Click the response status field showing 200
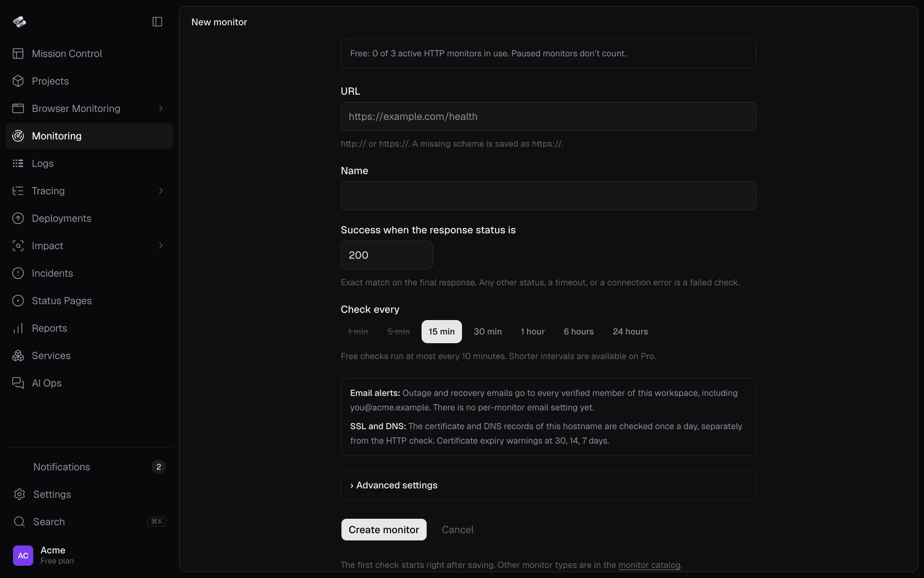 point(387,255)
